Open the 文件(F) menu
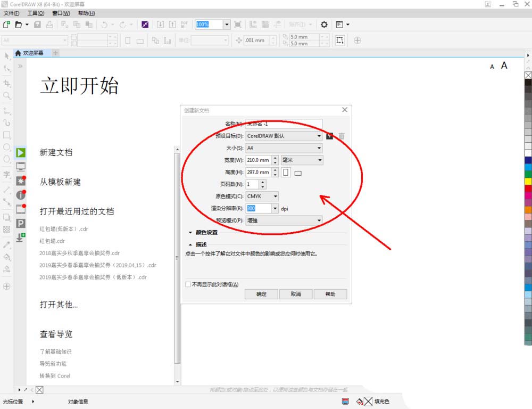This screenshot has height=409, width=532. pyautogui.click(x=11, y=13)
